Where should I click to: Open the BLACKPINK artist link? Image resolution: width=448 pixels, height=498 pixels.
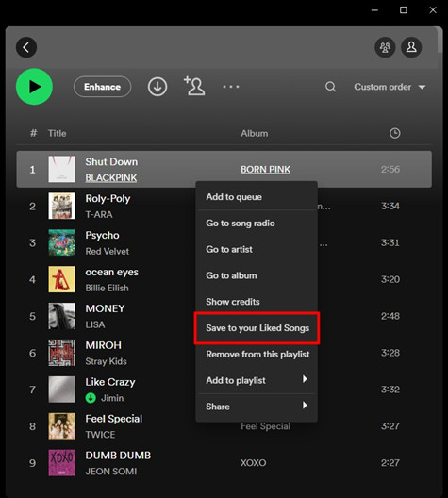click(110, 178)
